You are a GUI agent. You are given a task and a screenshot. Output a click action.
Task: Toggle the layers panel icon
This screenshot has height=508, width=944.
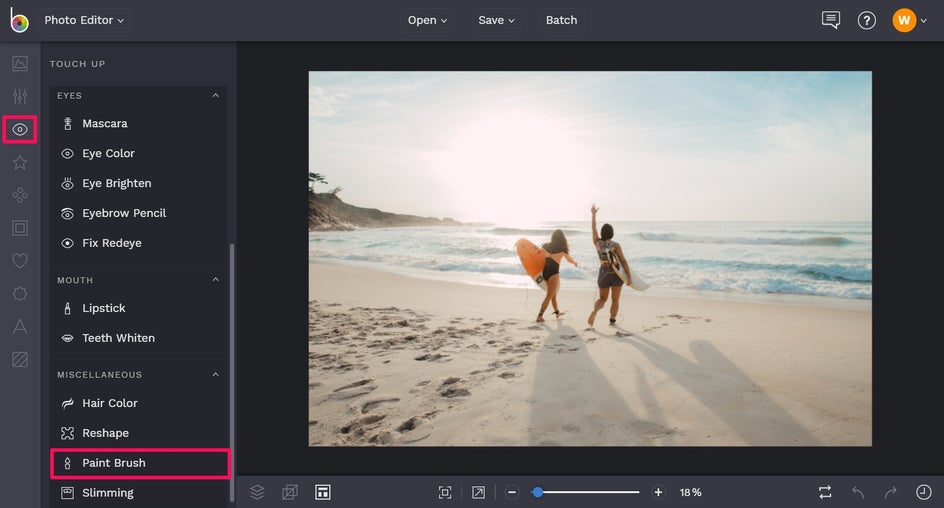tap(257, 492)
